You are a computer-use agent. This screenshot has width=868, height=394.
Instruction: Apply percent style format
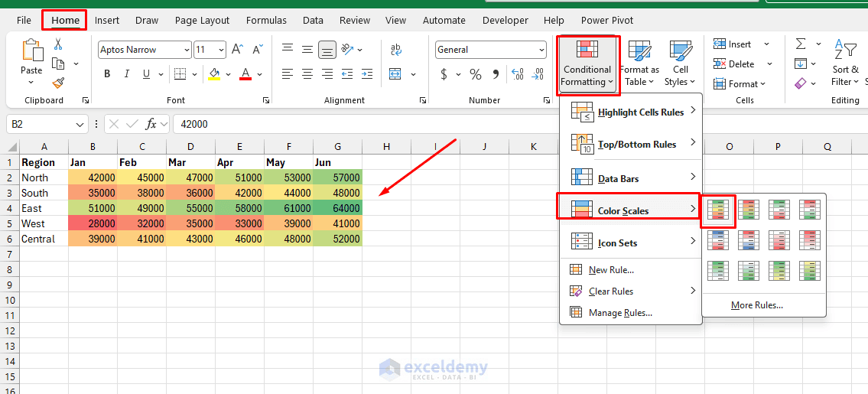(476, 74)
